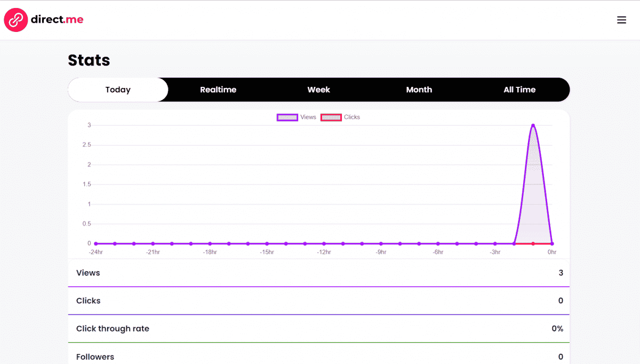640x364 pixels.
Task: Click the Click through rate row
Action: (x=319, y=328)
